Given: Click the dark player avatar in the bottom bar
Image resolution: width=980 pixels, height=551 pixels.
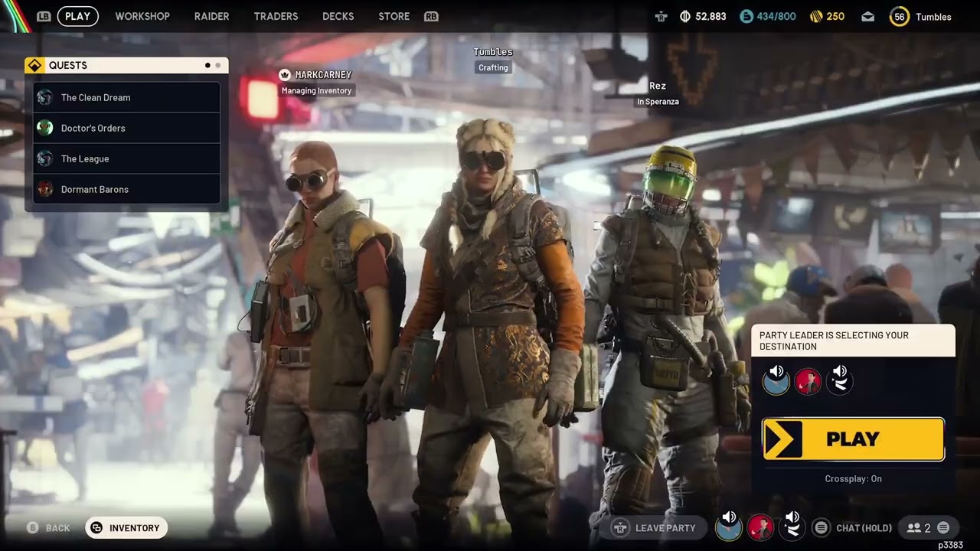Looking at the screenshot, I should point(792,527).
